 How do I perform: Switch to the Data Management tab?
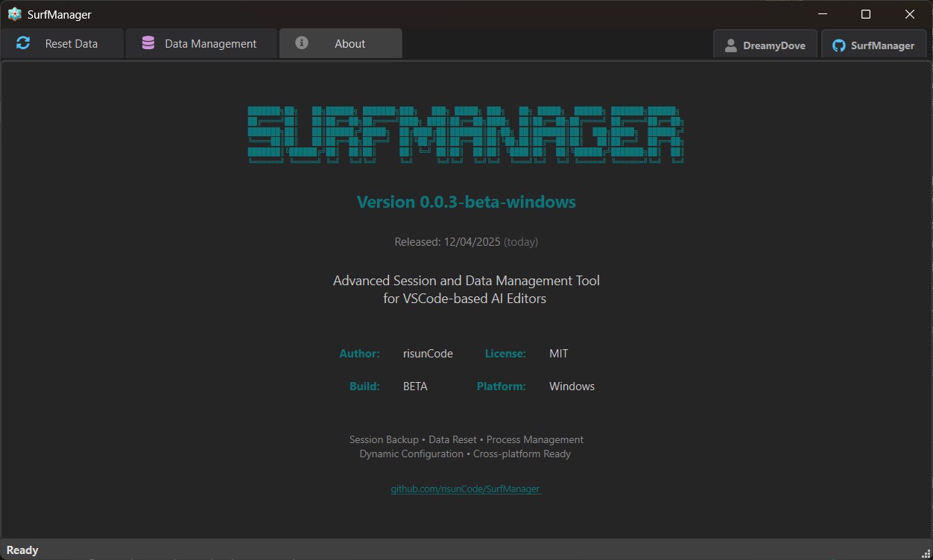click(x=201, y=43)
